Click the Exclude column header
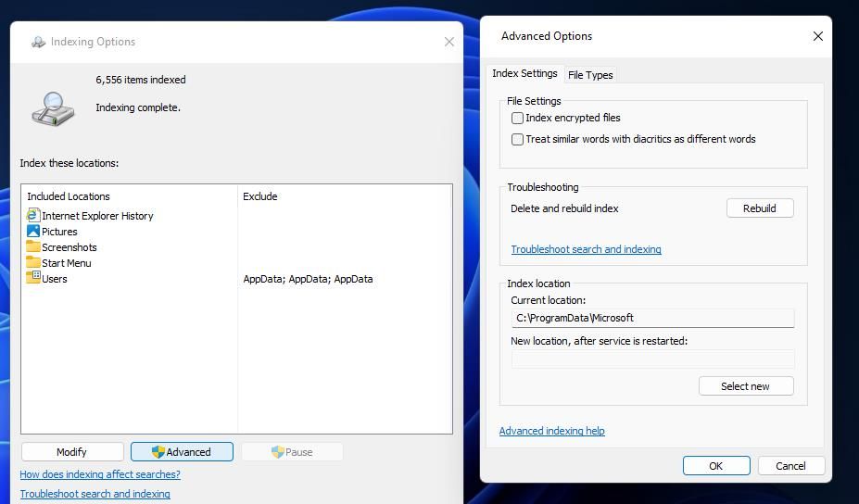Screen dimensions: 859x504 click(259, 196)
